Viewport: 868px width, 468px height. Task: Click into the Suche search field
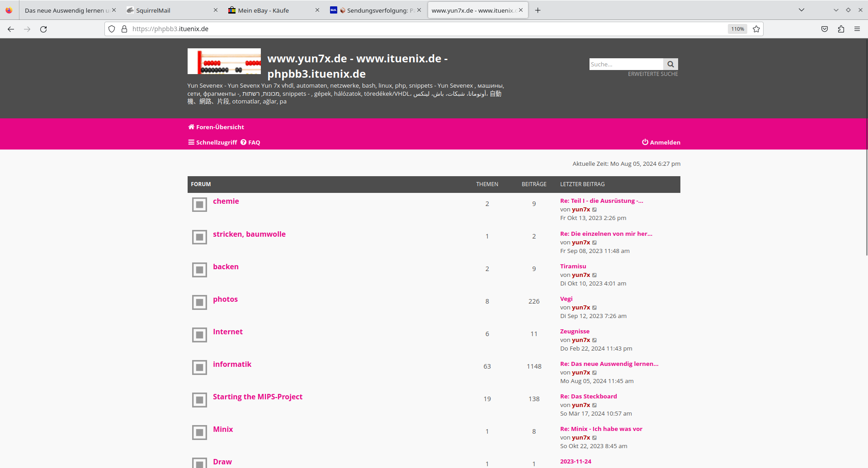[x=626, y=64]
